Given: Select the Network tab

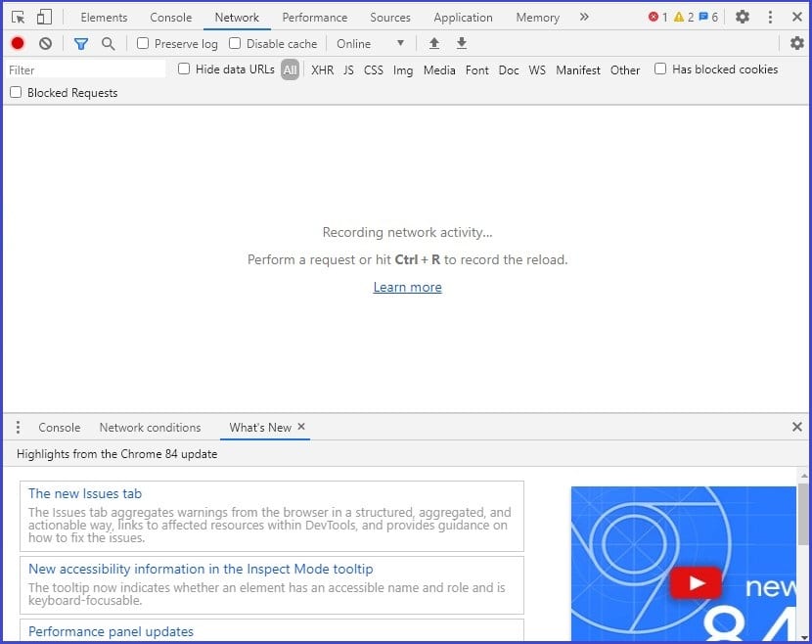Looking at the screenshot, I should click(237, 18).
